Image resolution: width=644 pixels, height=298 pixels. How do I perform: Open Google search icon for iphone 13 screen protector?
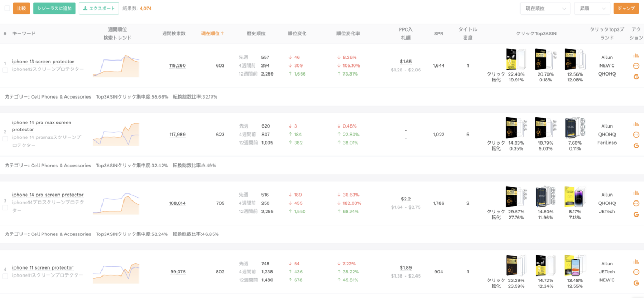[x=636, y=77]
